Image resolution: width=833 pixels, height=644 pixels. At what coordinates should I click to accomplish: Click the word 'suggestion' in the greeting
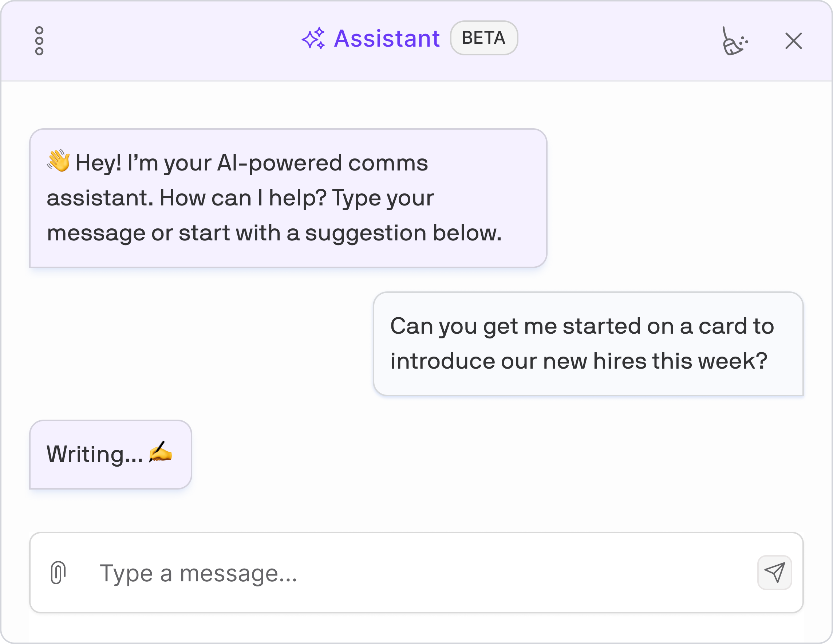(x=366, y=233)
